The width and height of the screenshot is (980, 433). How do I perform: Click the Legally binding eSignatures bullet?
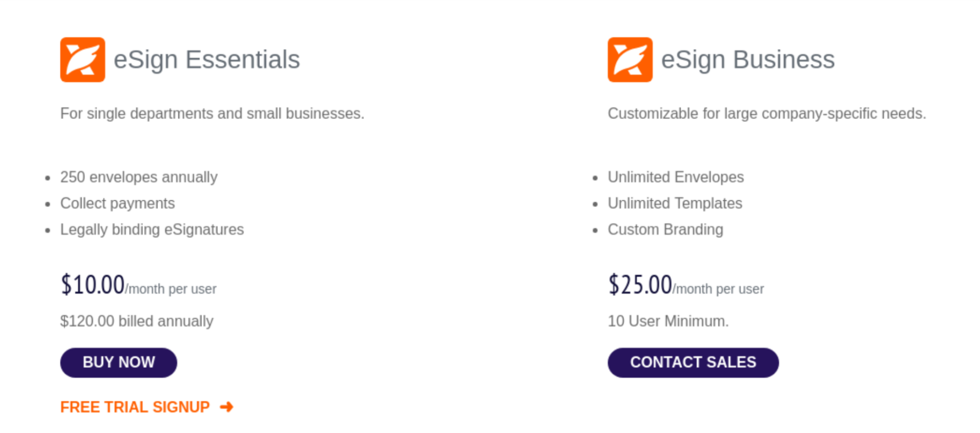click(152, 229)
